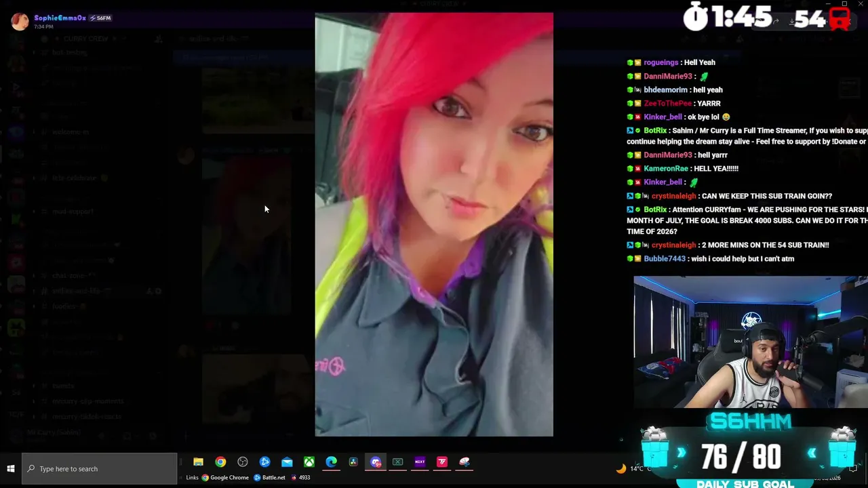The image size is (868, 488).
Task: Open the Windows Start menu
Action: 11,469
